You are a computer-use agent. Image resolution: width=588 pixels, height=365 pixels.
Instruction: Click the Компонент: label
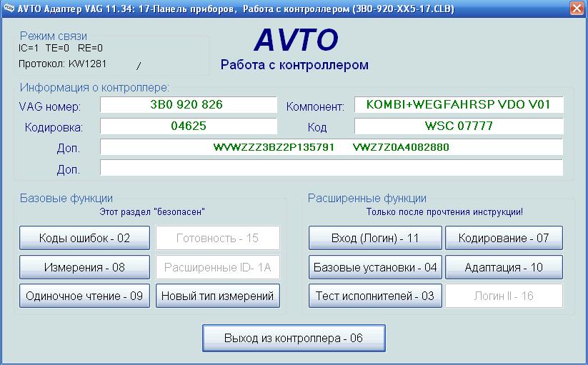click(315, 107)
